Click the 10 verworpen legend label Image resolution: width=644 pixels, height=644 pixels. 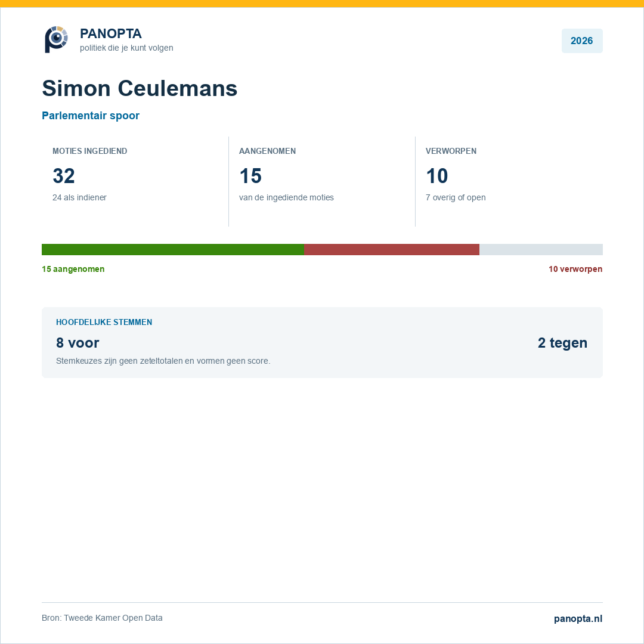point(575,269)
